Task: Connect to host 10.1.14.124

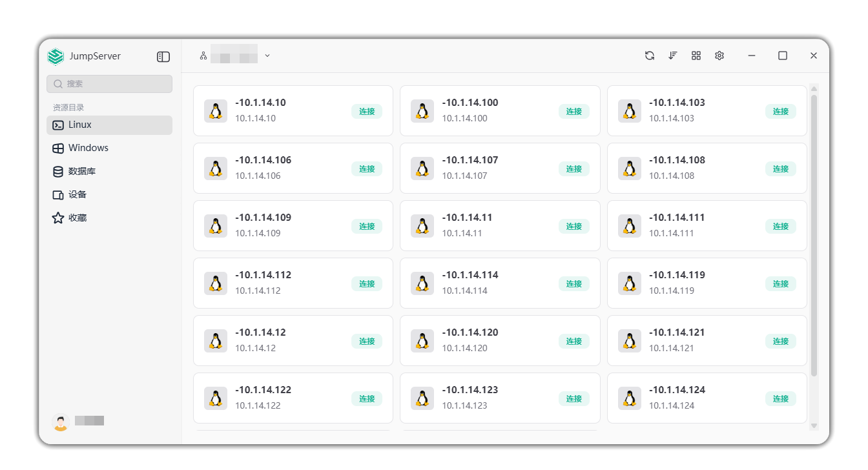Action: 780,398
